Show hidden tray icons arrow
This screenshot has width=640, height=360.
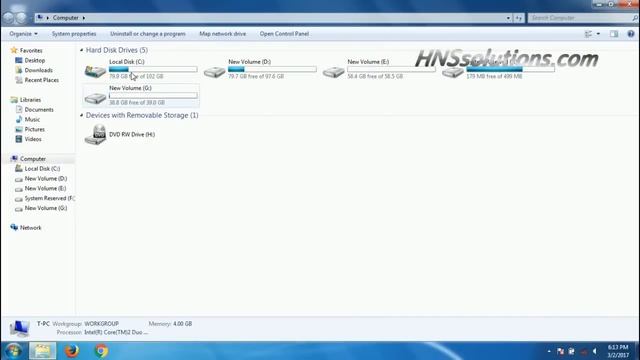point(549,351)
